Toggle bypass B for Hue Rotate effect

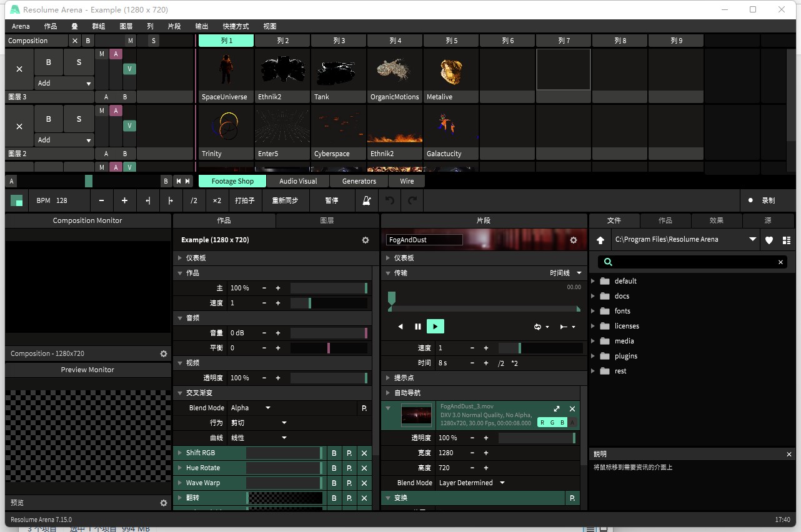pos(334,468)
